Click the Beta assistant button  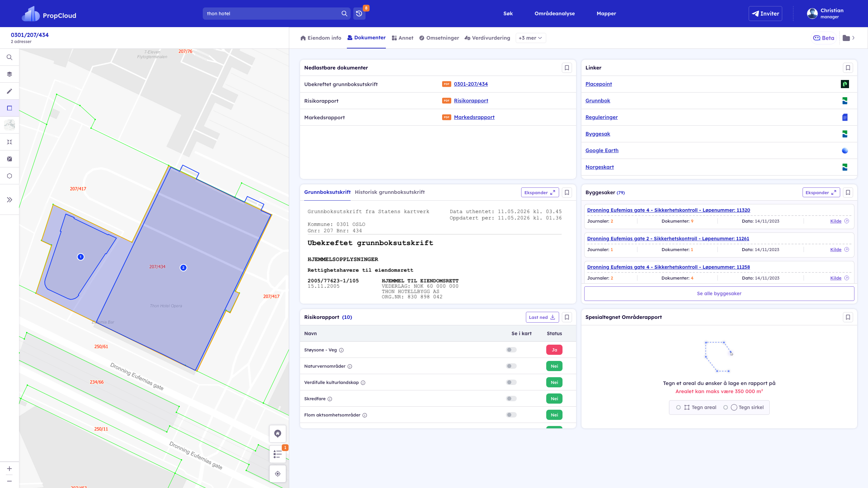(824, 38)
